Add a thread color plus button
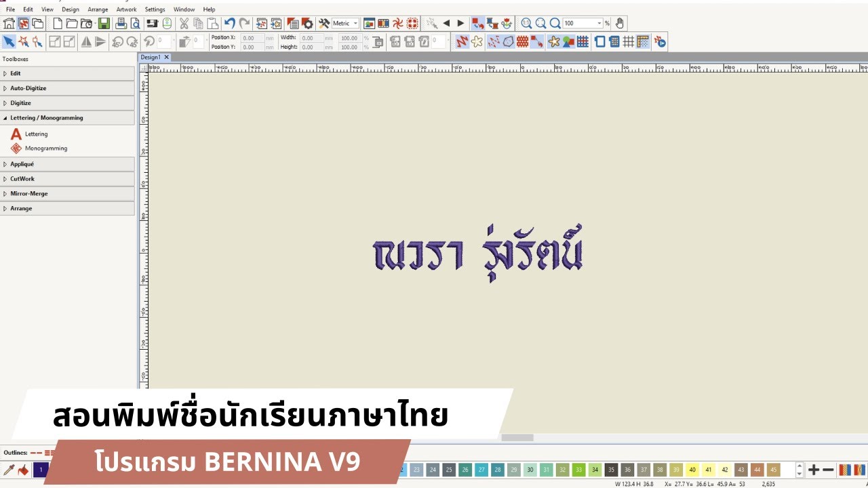Image resolution: width=868 pixels, height=488 pixels. pos(814,470)
